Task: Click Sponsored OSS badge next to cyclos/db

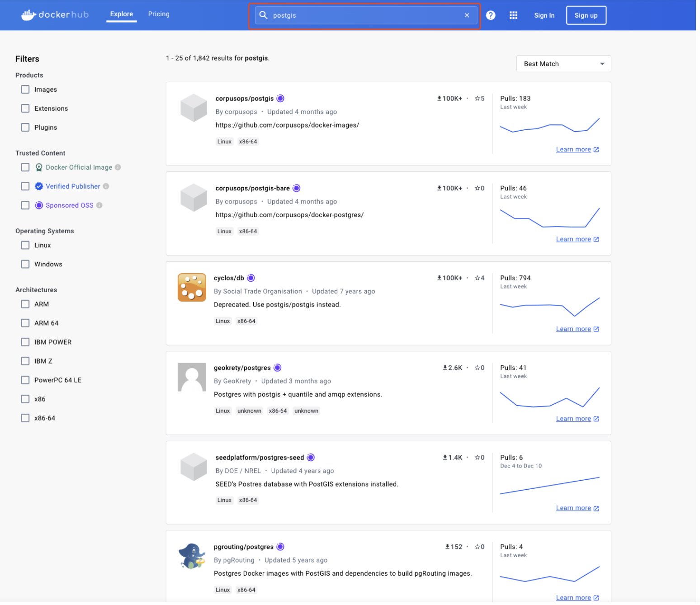Action: (252, 279)
